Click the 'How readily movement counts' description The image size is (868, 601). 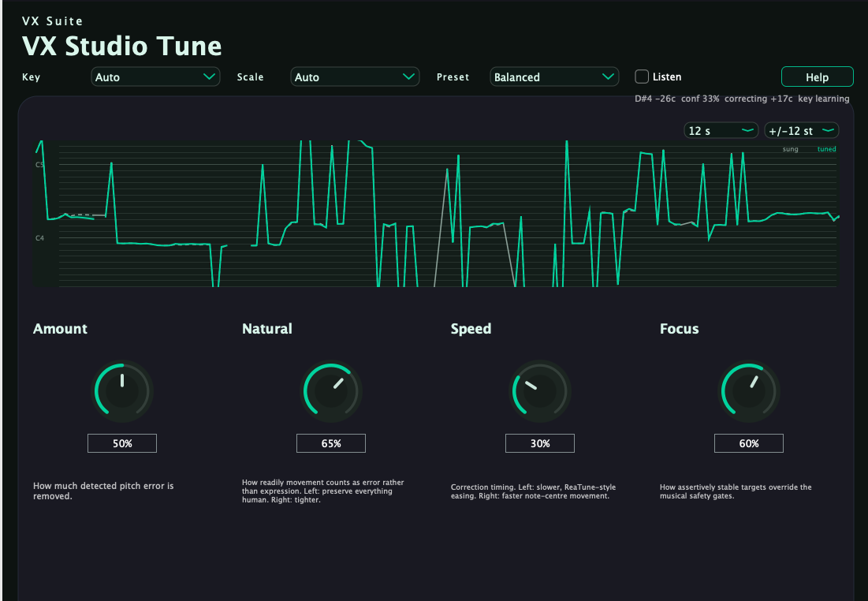322,491
